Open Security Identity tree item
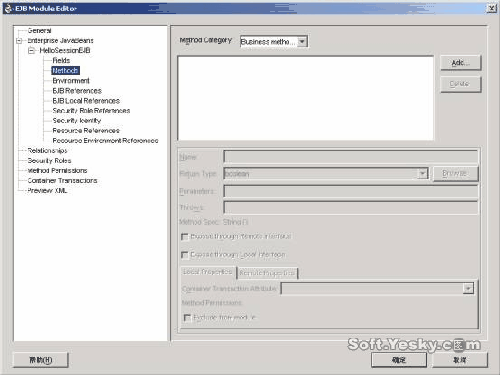This screenshot has height=375, width=500. pos(77,121)
